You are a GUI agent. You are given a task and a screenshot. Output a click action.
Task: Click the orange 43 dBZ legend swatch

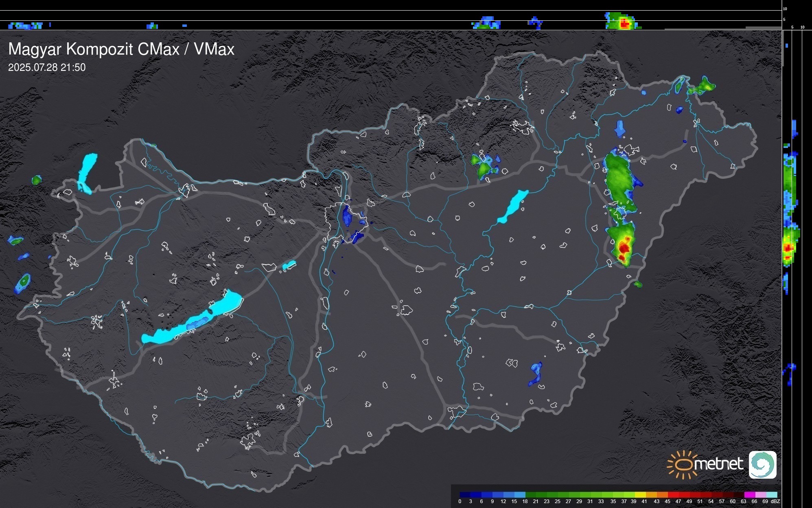tap(662, 495)
